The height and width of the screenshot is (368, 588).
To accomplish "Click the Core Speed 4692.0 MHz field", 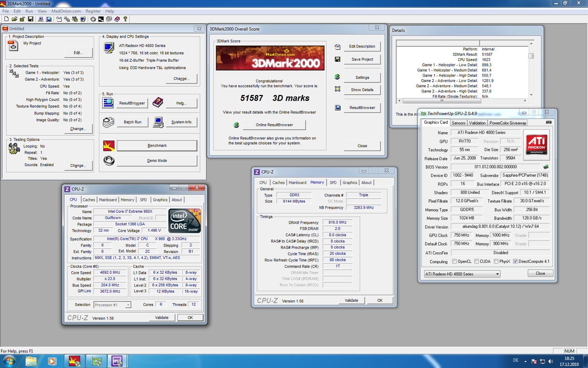I will point(110,273).
